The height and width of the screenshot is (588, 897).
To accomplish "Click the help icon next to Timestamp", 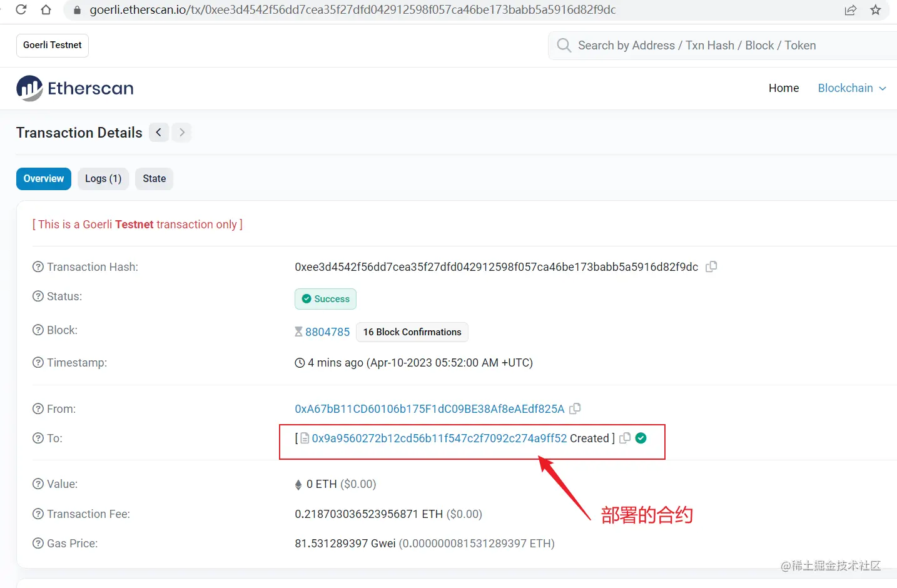I will point(38,362).
